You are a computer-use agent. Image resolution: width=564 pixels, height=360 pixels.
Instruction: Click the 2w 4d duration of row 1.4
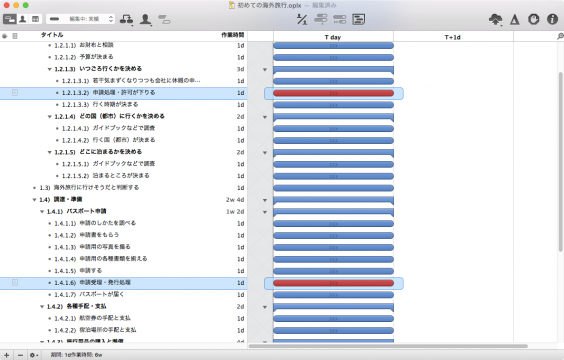coord(235,200)
